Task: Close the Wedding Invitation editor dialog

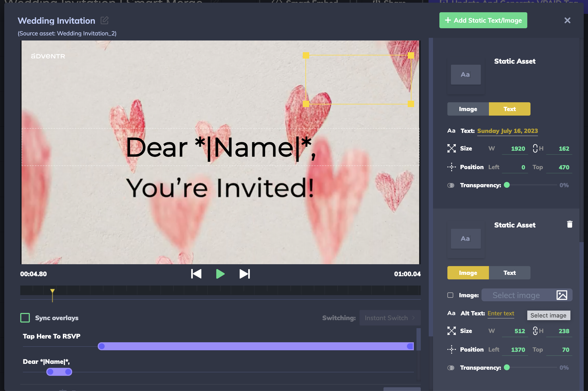Action: (x=567, y=20)
